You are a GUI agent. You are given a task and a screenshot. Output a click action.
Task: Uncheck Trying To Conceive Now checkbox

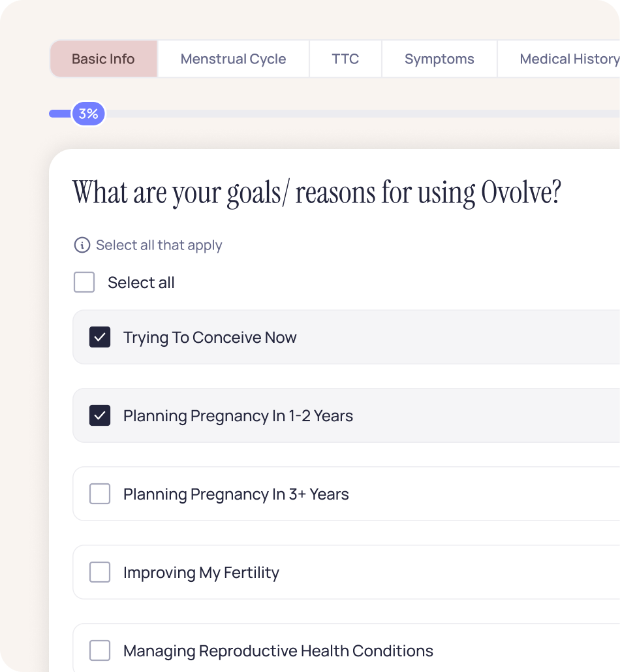(x=100, y=338)
